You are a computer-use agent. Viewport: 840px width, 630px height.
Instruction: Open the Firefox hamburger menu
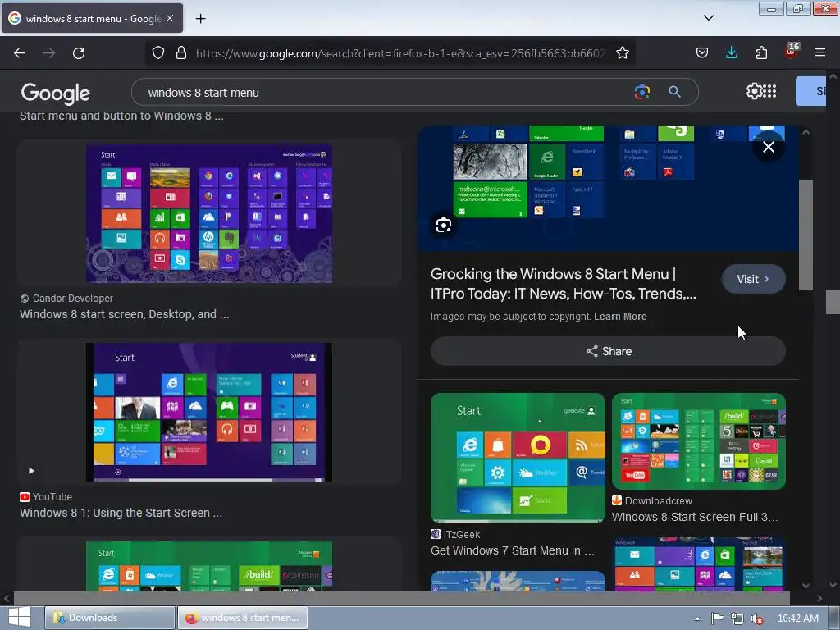coord(820,52)
